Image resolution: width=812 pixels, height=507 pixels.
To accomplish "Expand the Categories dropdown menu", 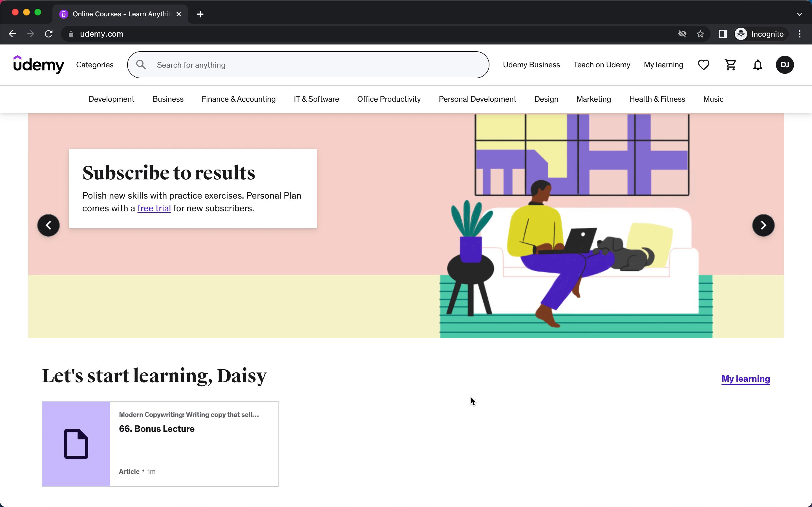I will tap(95, 64).
